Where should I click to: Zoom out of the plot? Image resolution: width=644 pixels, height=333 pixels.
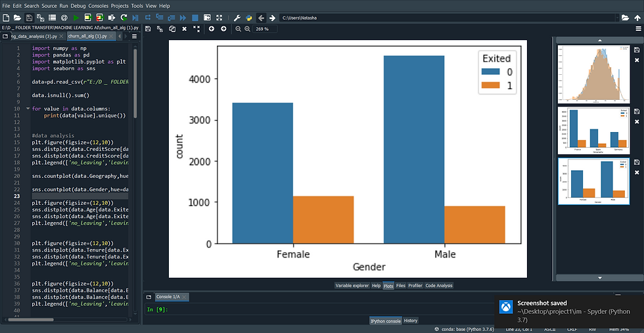tap(238, 29)
